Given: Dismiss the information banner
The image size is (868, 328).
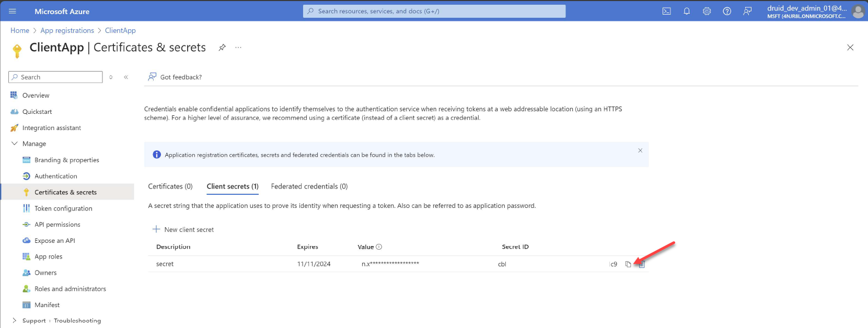Looking at the screenshot, I should tap(640, 150).
